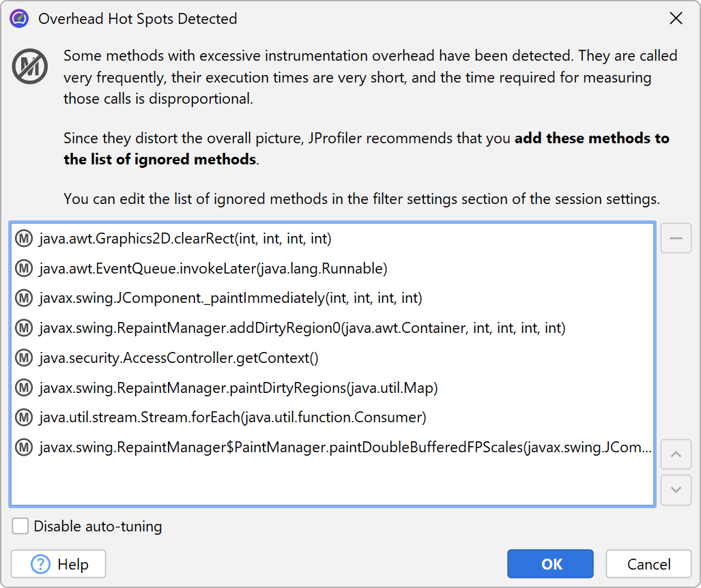Confirm with the OK button

tap(552, 564)
